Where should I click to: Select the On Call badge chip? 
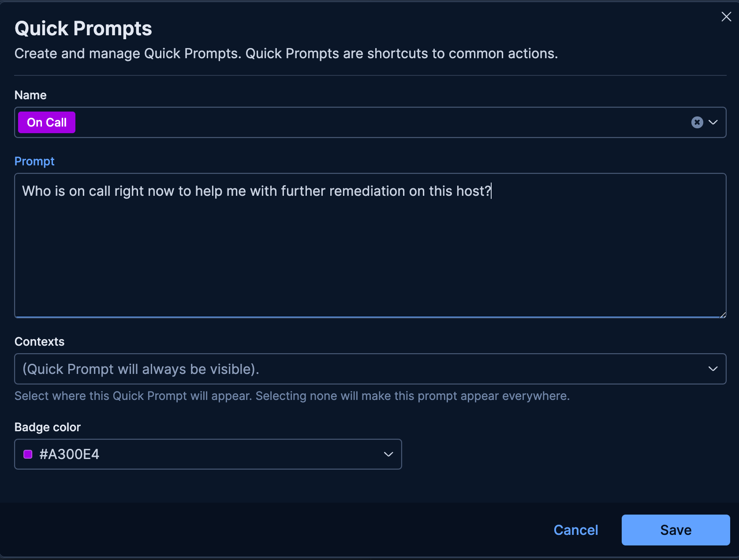click(x=46, y=122)
